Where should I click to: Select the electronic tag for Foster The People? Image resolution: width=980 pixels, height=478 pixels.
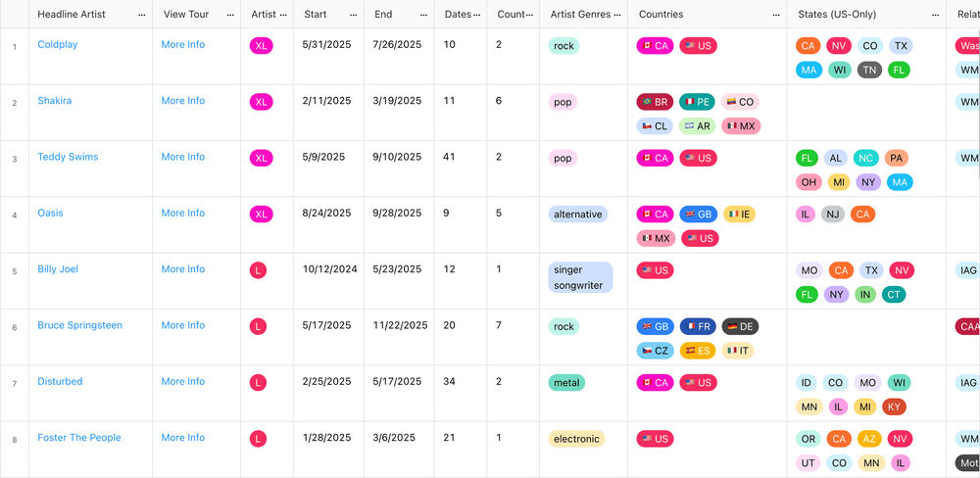[577, 439]
